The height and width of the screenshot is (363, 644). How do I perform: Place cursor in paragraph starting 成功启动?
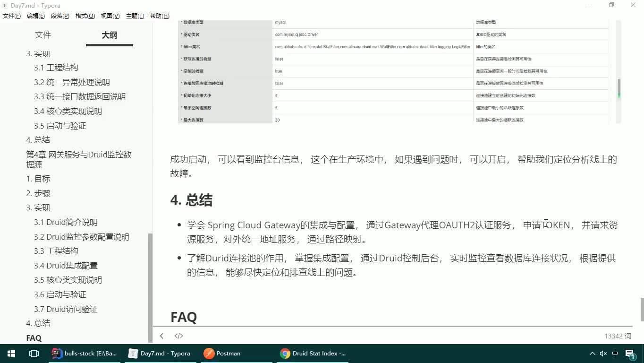click(393, 166)
